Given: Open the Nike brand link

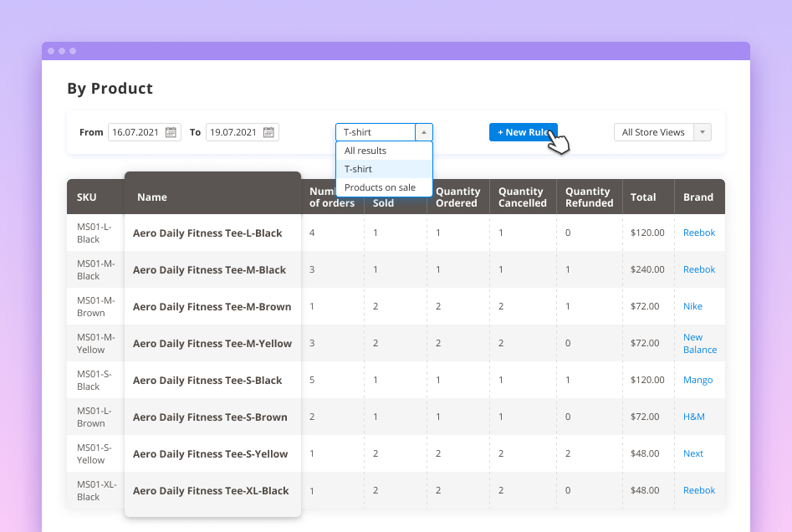Looking at the screenshot, I should coord(692,306).
